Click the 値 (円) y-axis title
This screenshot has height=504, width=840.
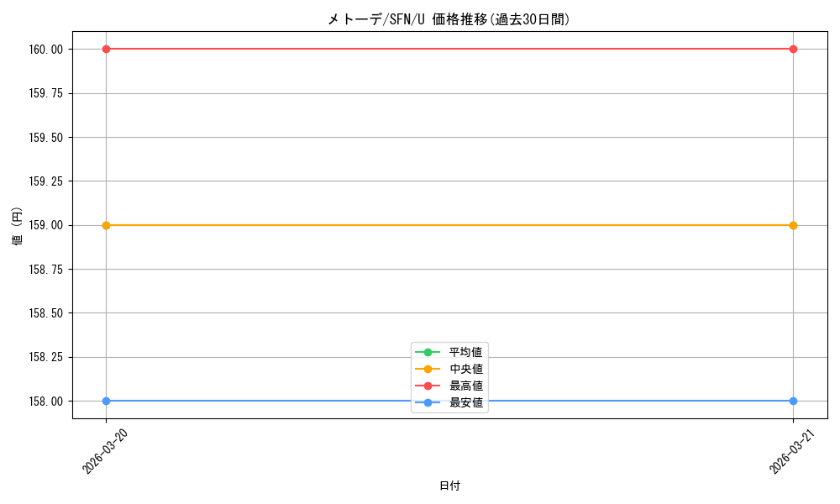click(x=17, y=225)
